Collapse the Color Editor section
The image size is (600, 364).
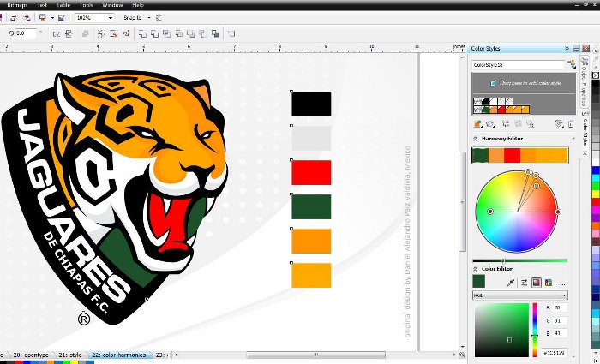[x=475, y=269]
